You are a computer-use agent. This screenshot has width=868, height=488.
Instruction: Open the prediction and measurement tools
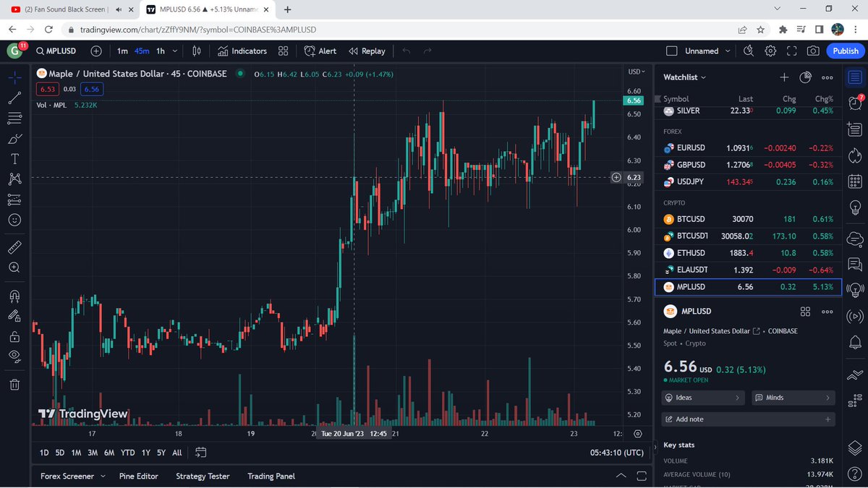point(14,200)
